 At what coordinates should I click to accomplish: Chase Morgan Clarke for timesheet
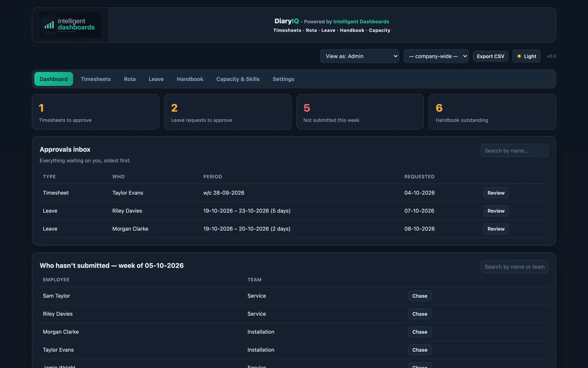click(420, 332)
